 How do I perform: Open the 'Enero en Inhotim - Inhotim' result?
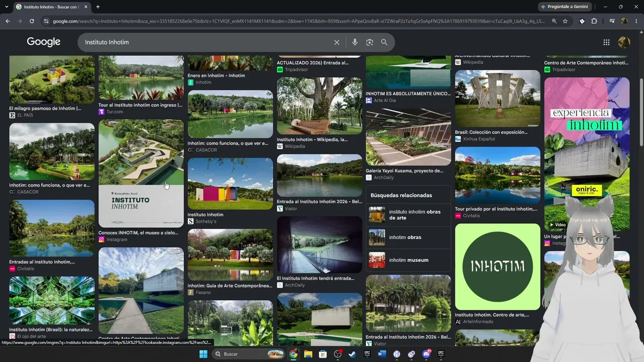point(216,75)
